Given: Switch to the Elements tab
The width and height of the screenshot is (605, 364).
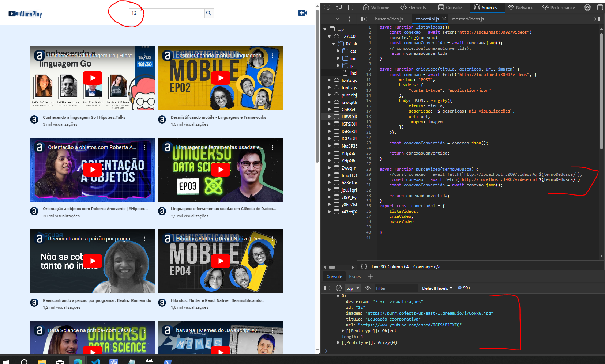Looking at the screenshot, I should tap(413, 7).
